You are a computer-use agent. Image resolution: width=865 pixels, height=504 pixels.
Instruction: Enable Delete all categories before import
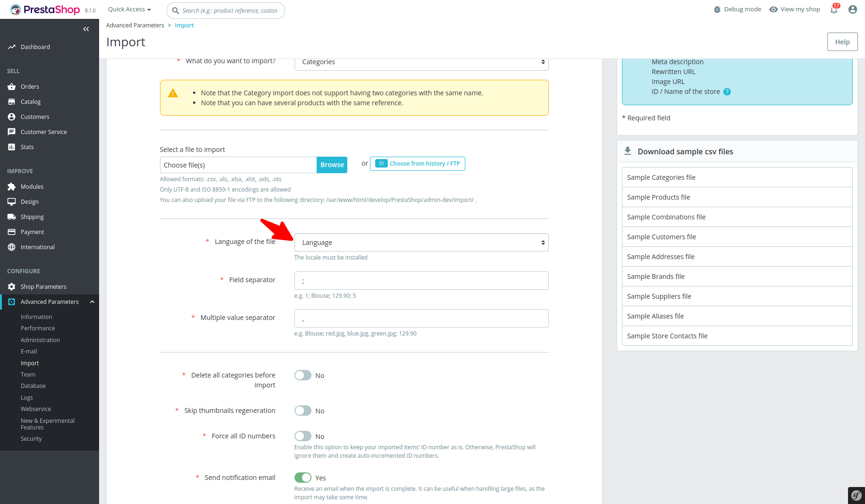click(302, 375)
